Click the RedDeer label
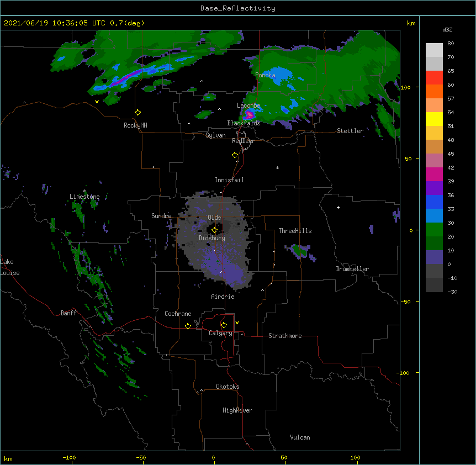476x465 pixels. [243, 141]
